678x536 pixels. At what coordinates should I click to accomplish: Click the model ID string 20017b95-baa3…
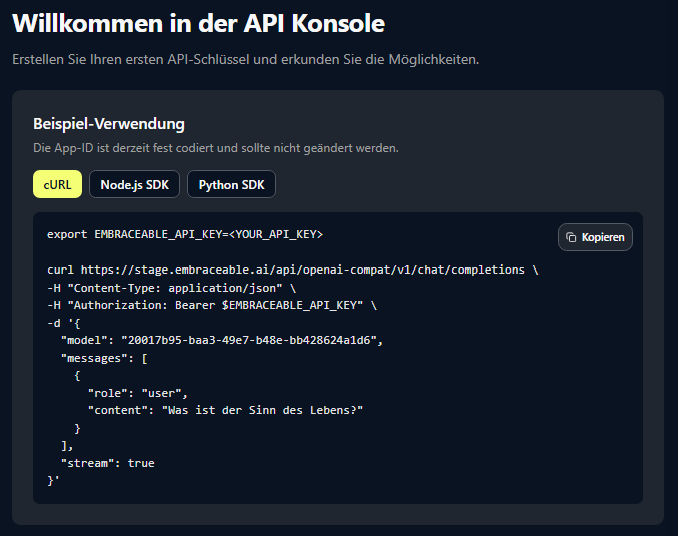pyautogui.click(x=251, y=340)
